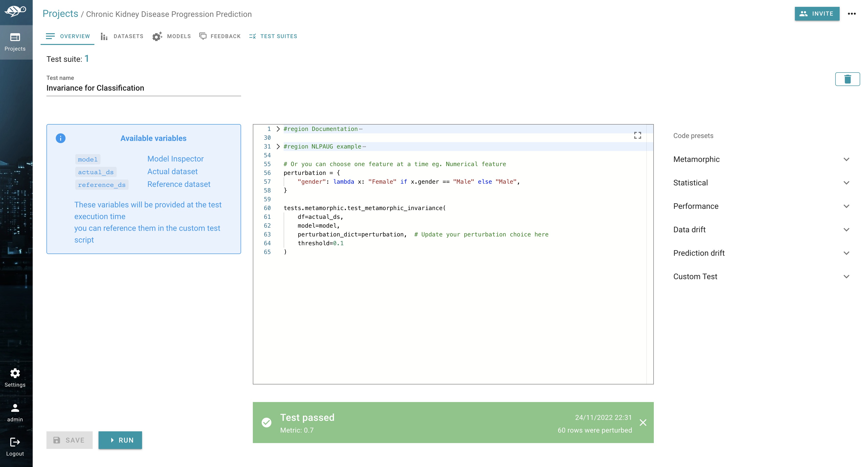Open Projects from the sidebar
This screenshot has width=868, height=467.
15,42
